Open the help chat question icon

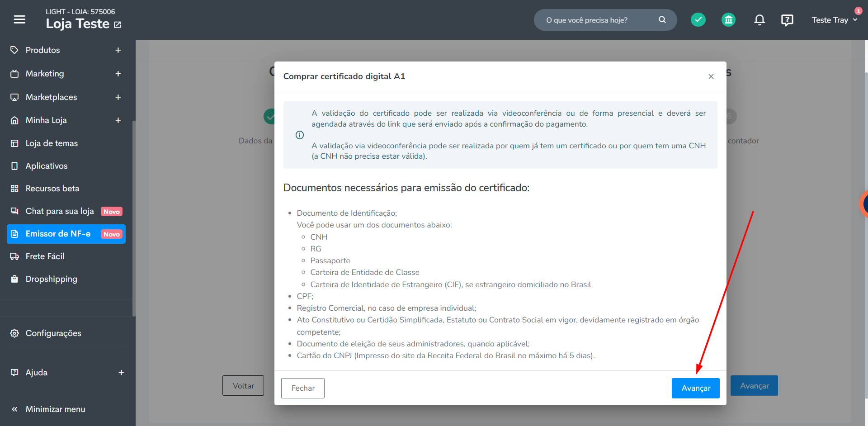pyautogui.click(x=787, y=20)
